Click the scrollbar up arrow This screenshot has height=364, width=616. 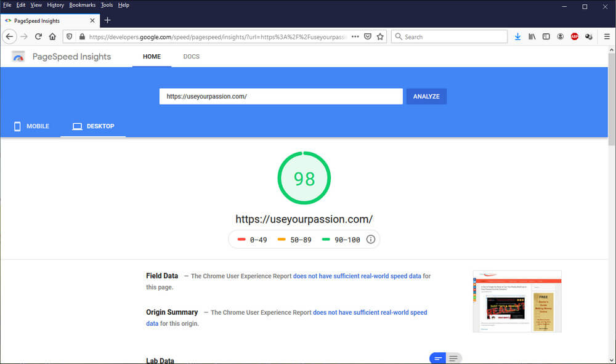611,50
